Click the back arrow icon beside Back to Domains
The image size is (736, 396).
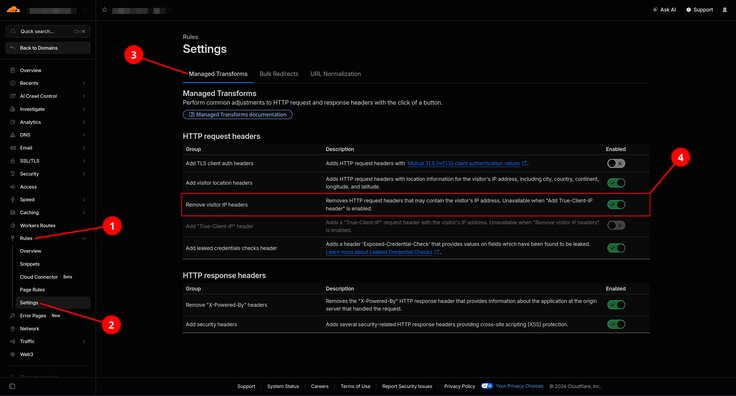click(13, 48)
